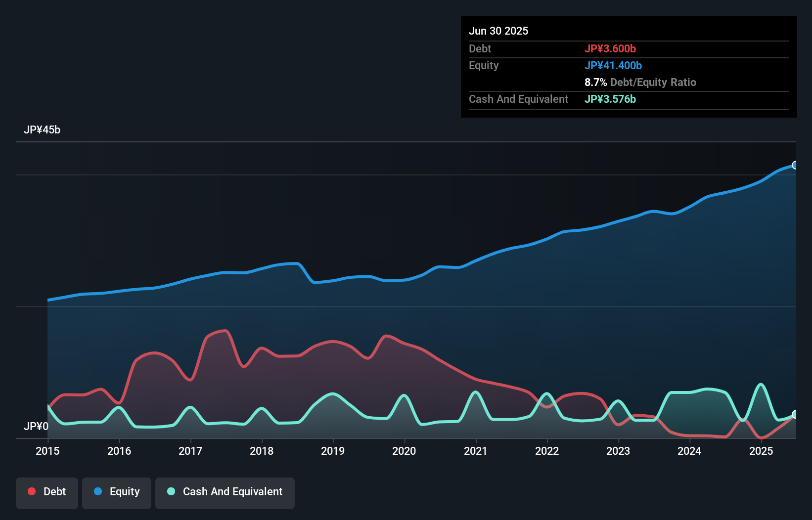This screenshot has height=520, width=812.
Task: Click the JP¥45b axis label
Action: (43, 130)
